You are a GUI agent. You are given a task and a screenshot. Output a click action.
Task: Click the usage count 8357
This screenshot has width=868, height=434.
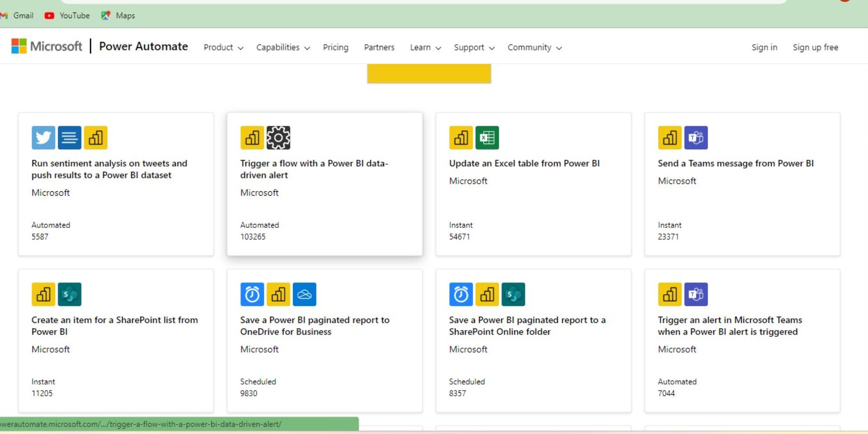click(457, 394)
